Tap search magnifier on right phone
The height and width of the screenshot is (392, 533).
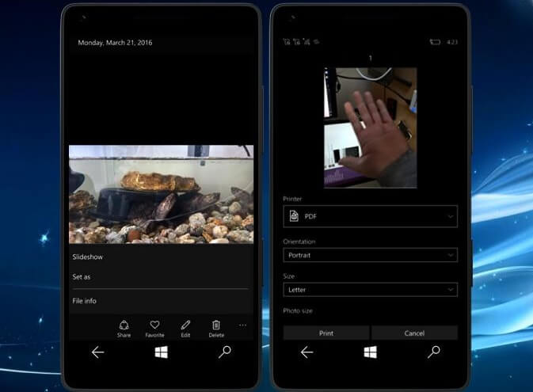(434, 352)
